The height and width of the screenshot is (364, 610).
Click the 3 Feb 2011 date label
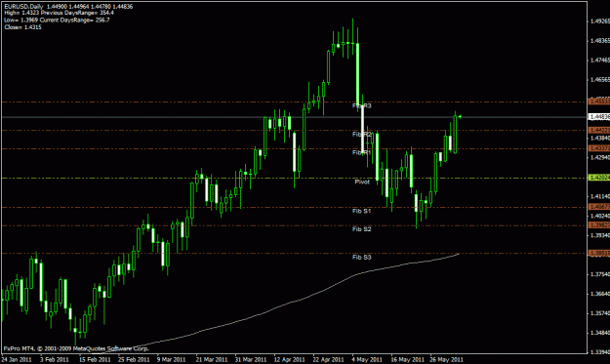tap(55, 360)
